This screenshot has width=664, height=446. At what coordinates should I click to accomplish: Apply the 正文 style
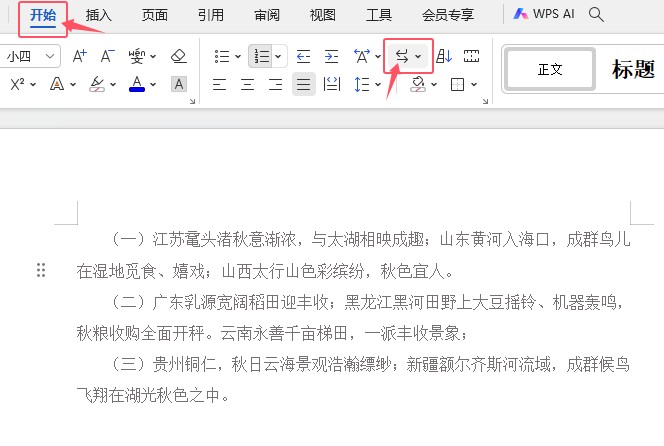(x=550, y=70)
